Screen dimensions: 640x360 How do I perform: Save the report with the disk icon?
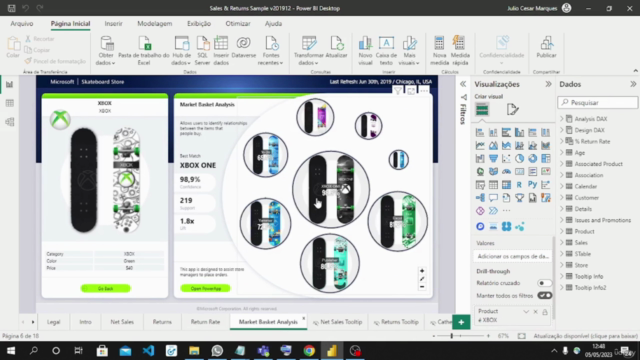[x=11, y=8]
